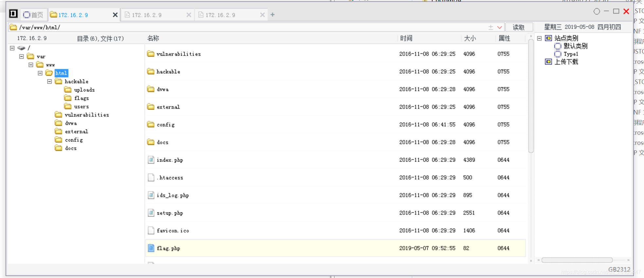Select the index.php file name
The height and width of the screenshot is (278, 644).
[170, 160]
